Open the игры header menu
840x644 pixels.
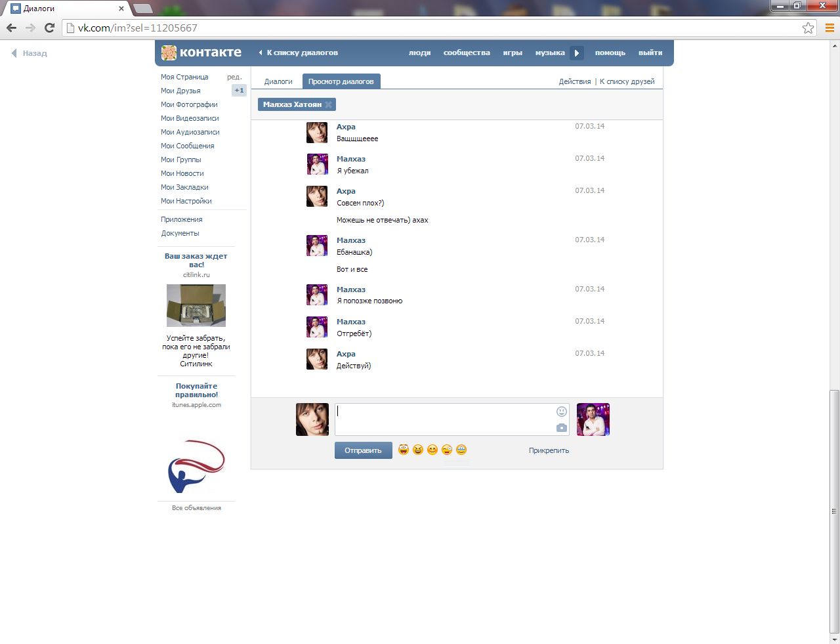[513, 53]
